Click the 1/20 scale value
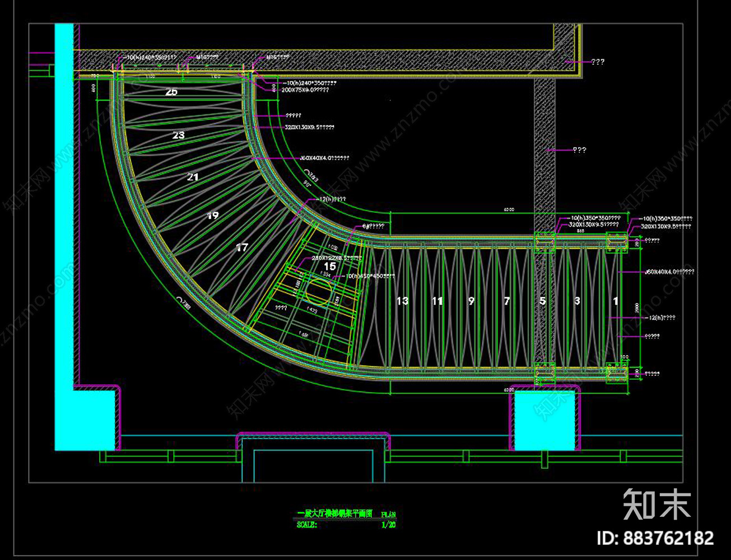This screenshot has height=560, width=731. tap(388, 525)
